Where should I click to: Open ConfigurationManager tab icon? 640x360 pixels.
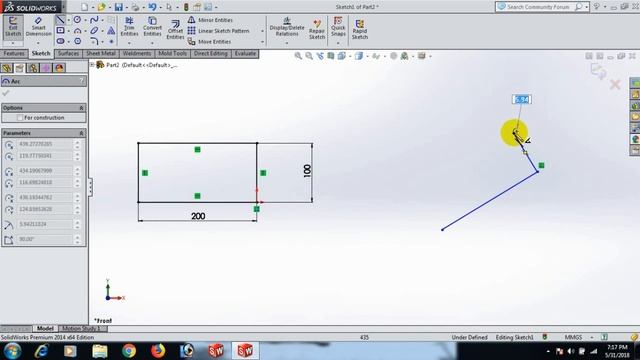tap(33, 68)
